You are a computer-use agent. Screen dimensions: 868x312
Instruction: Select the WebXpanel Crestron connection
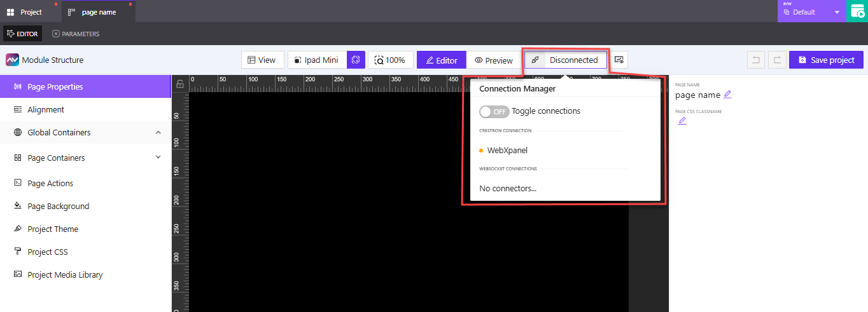click(x=507, y=151)
